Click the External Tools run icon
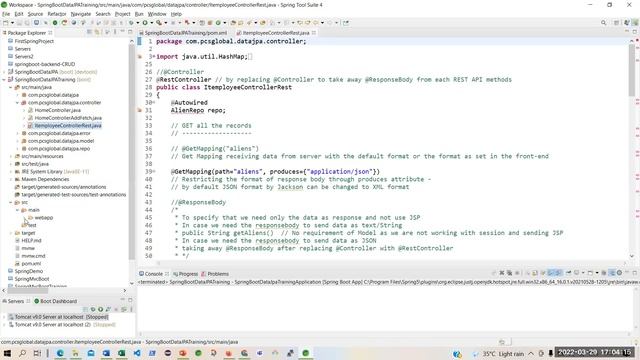 click(159, 23)
